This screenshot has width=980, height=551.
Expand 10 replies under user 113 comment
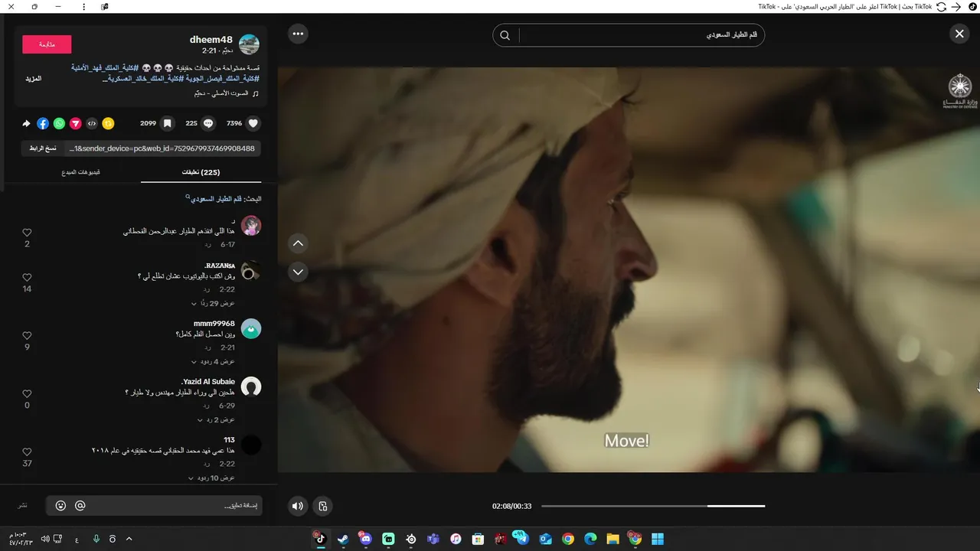click(211, 478)
